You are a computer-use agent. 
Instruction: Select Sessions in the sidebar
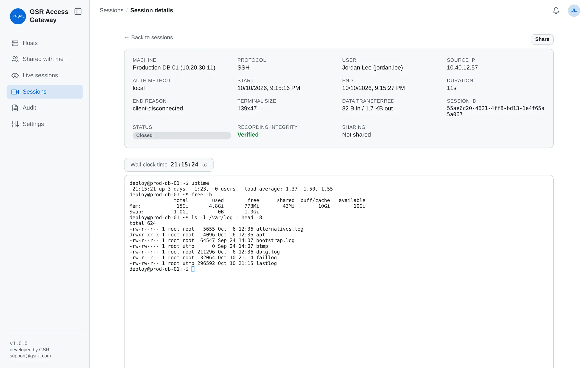(45, 92)
